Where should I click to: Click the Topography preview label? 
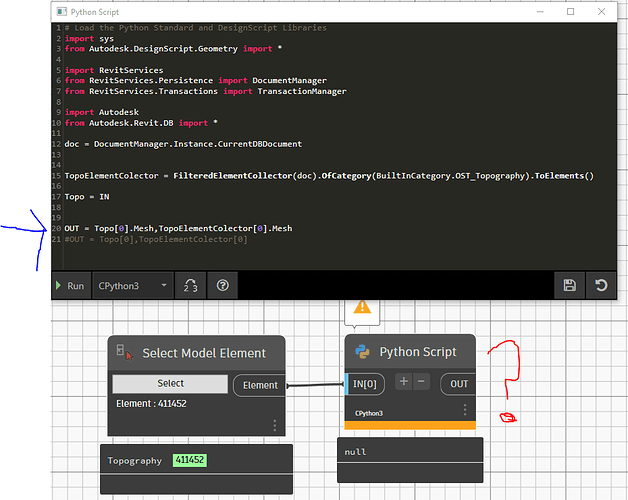pyautogui.click(x=135, y=461)
